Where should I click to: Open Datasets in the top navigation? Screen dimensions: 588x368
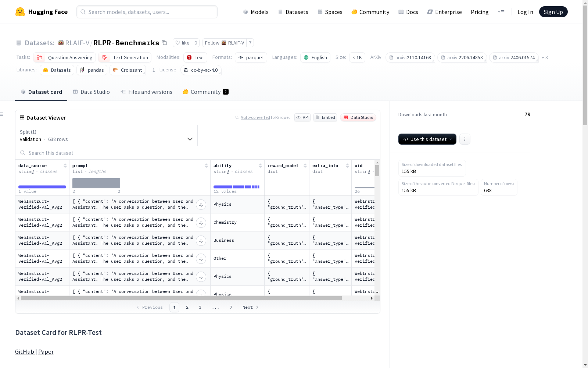[293, 12]
